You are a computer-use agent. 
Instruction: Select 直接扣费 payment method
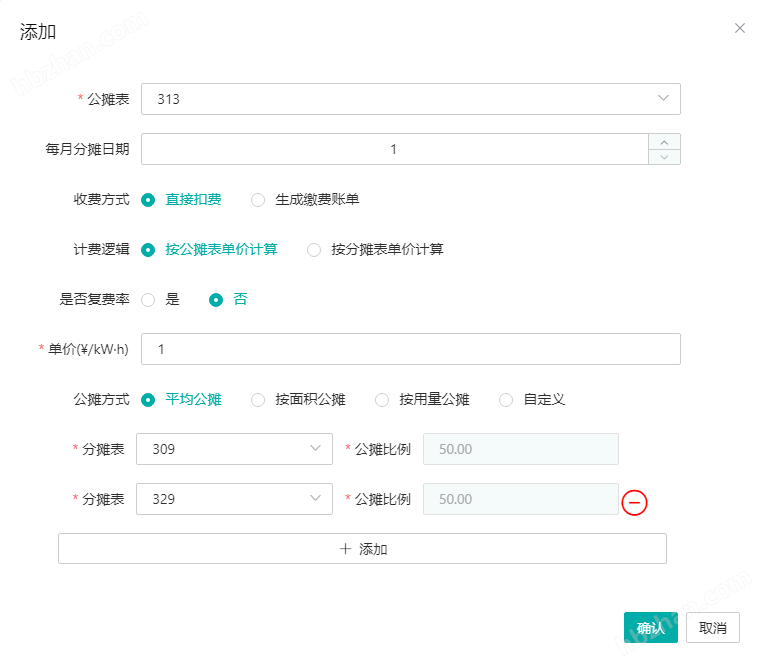coord(181,200)
